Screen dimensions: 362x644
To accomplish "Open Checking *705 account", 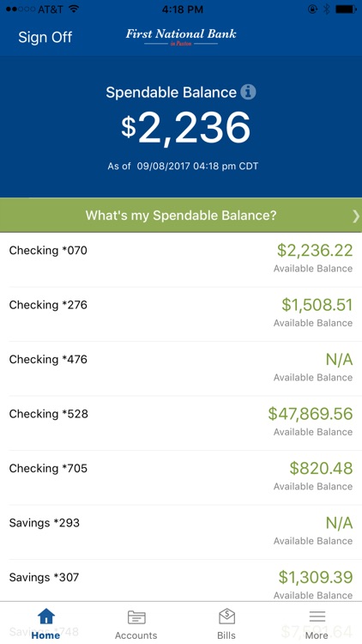I will pyautogui.click(x=181, y=477).
